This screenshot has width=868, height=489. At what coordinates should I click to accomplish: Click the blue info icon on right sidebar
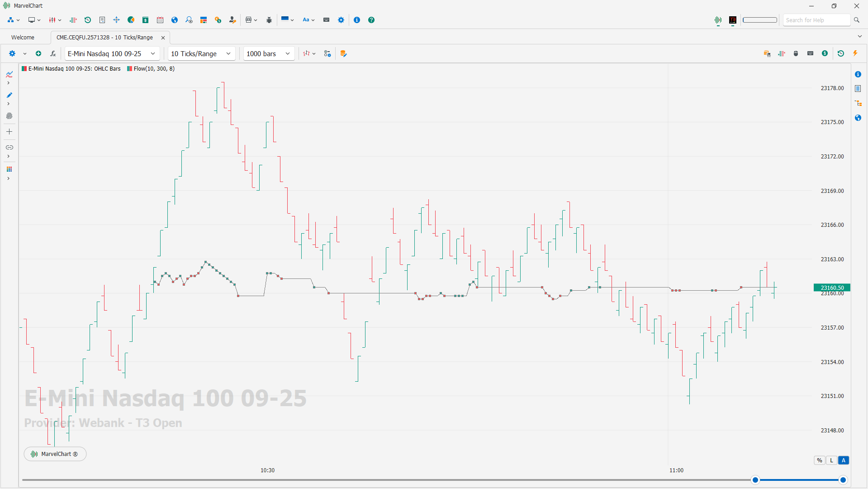(858, 74)
